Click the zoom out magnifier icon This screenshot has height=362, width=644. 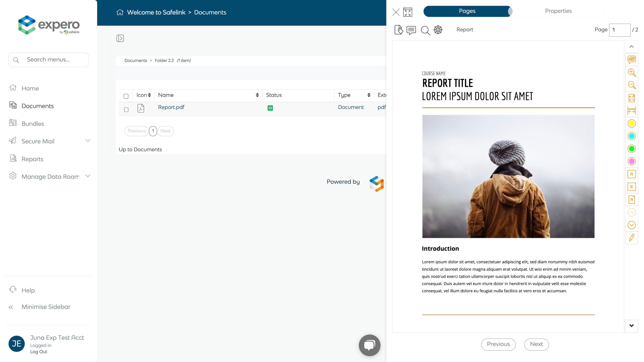[632, 85]
